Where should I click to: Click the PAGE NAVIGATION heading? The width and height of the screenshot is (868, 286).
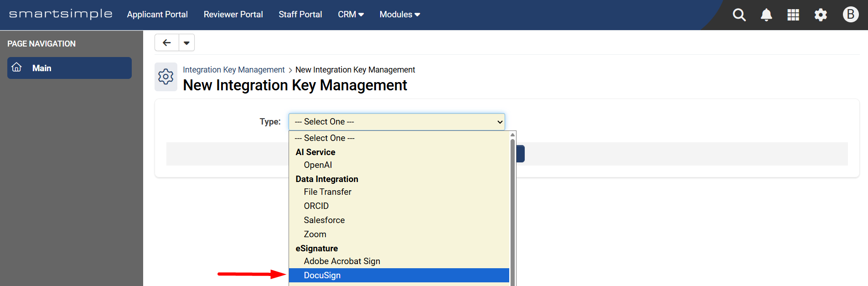[41, 44]
